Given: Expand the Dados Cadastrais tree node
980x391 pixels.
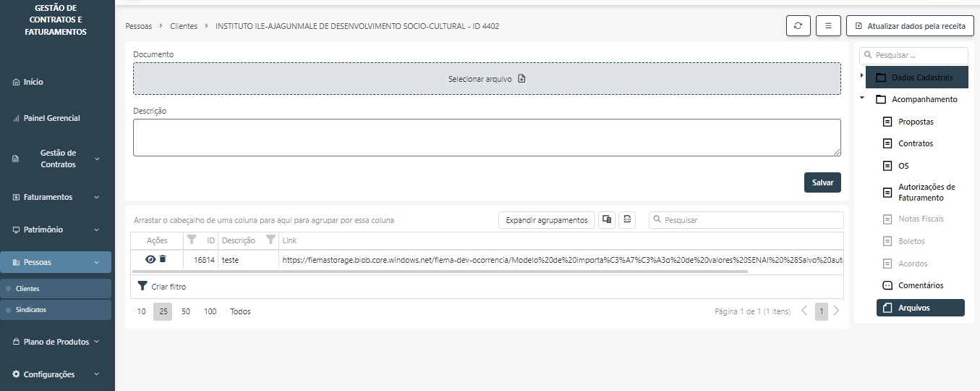Looking at the screenshot, I should 861,75.
